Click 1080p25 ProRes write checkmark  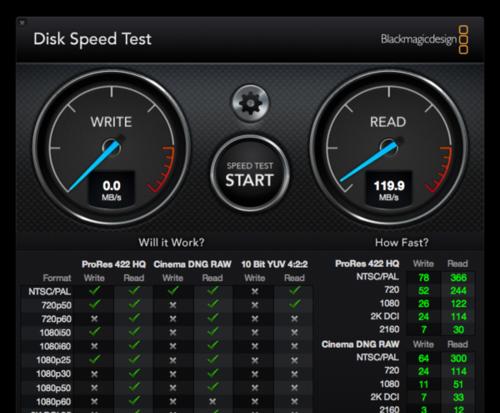[x=95, y=359]
